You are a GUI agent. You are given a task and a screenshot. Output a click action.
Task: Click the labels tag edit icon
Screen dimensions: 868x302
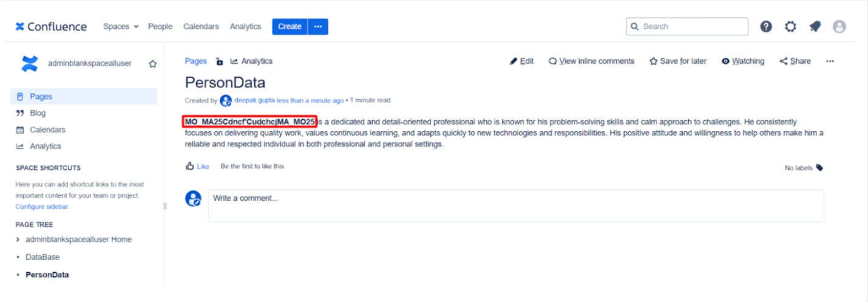pyautogui.click(x=819, y=168)
